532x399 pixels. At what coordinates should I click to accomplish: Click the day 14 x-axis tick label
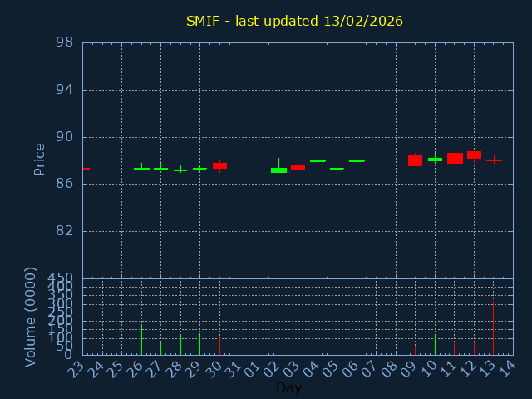(x=506, y=368)
